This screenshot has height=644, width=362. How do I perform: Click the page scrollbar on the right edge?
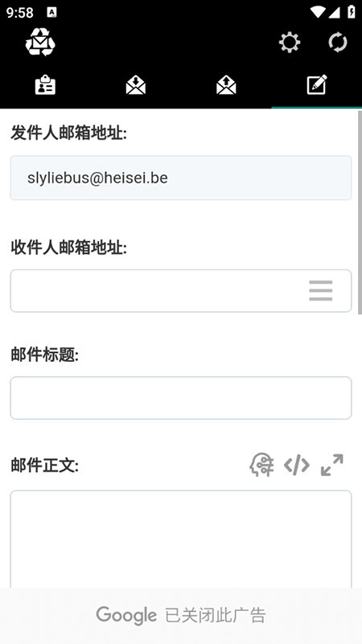pos(360,213)
